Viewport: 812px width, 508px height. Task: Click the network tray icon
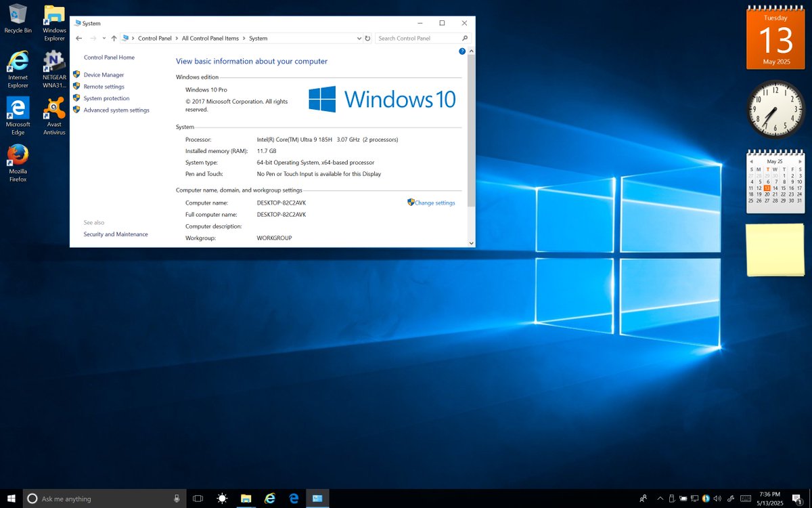tap(695, 499)
